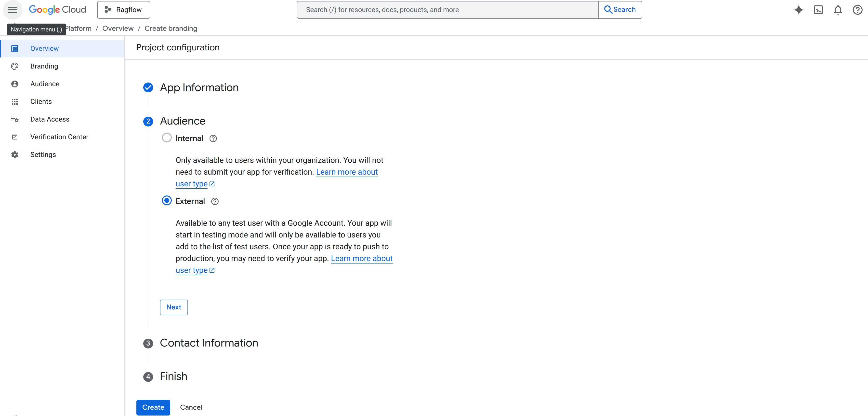Click the magnifier icon in Search button
Image resolution: width=868 pixels, height=416 pixels.
[x=608, y=9]
